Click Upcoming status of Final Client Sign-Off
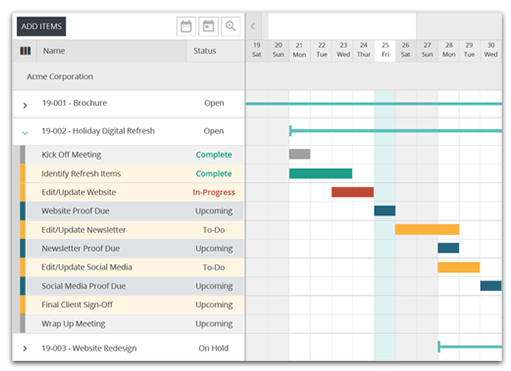The width and height of the screenshot is (511, 371). coord(214,305)
